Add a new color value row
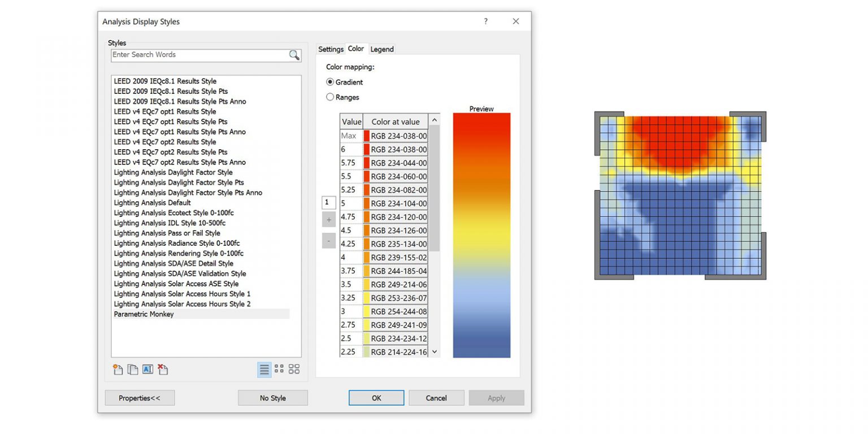This screenshot has width=868, height=434. (x=329, y=219)
